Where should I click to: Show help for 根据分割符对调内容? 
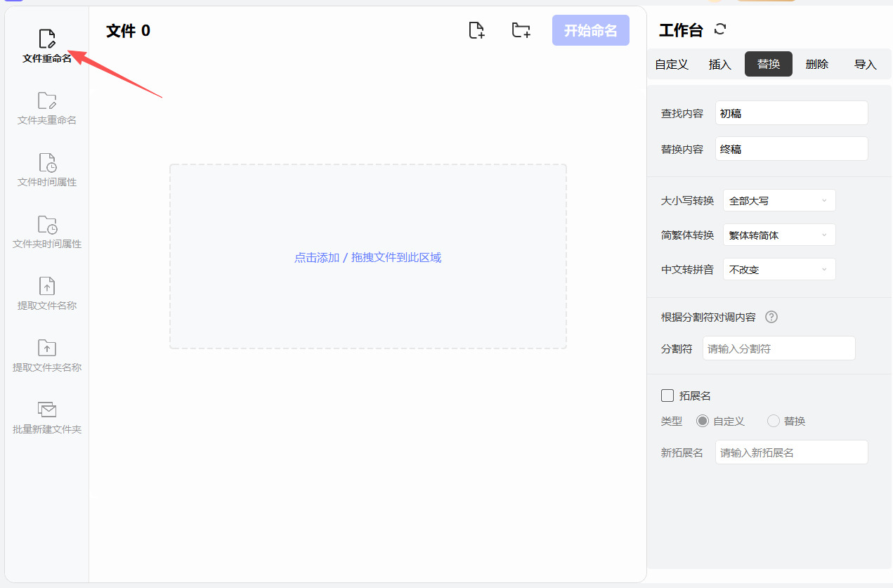(x=771, y=317)
